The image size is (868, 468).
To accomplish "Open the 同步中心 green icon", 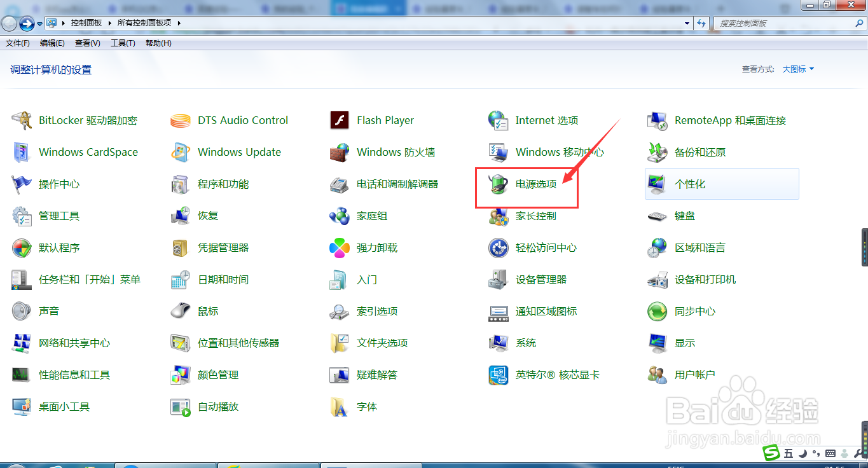I will point(658,311).
